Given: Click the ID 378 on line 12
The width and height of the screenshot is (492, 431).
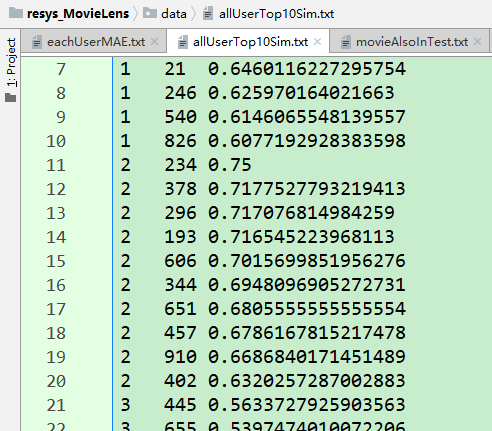Looking at the screenshot, I should click(180, 189).
